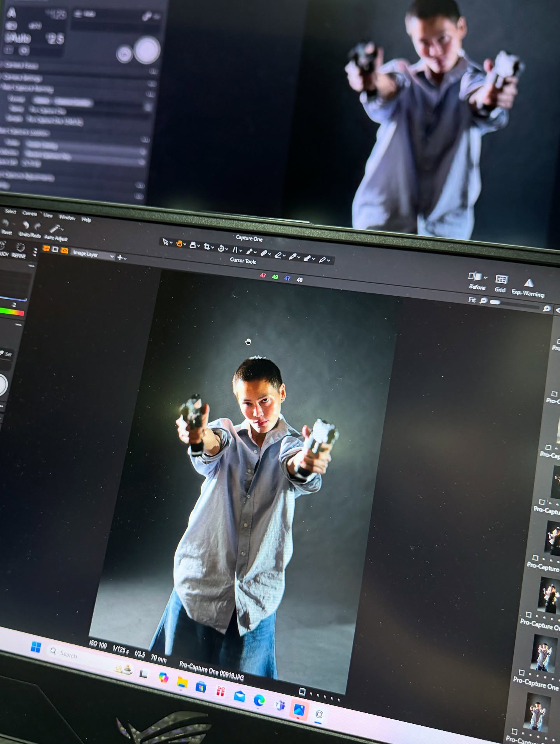Image resolution: width=560 pixels, height=744 pixels.
Task: Open the Help menu
Action: [x=86, y=220]
